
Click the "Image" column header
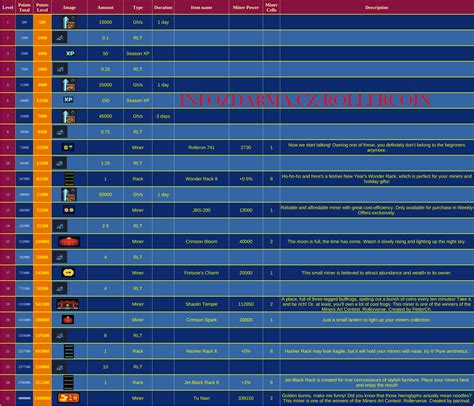click(69, 7)
